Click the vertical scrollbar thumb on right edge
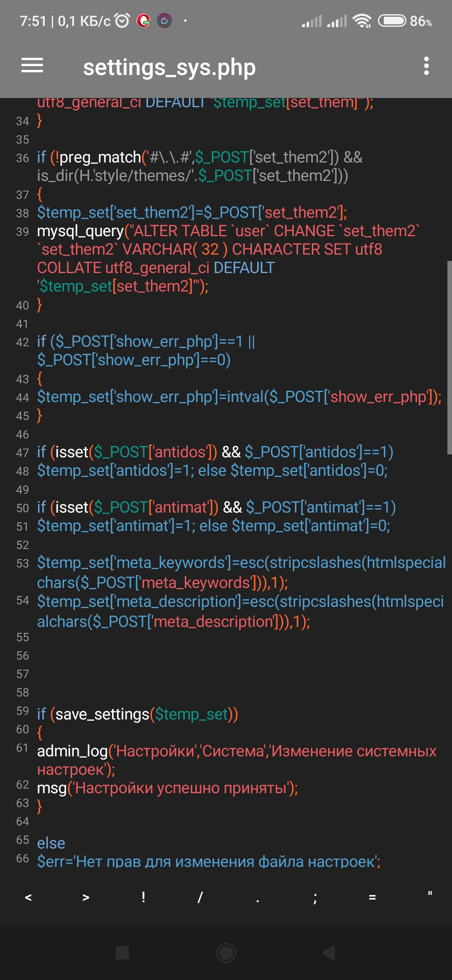This screenshot has width=452, height=980. tap(449, 357)
